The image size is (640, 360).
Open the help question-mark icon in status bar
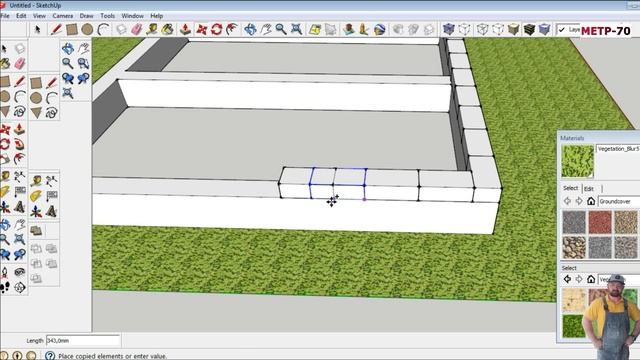pos(50,356)
